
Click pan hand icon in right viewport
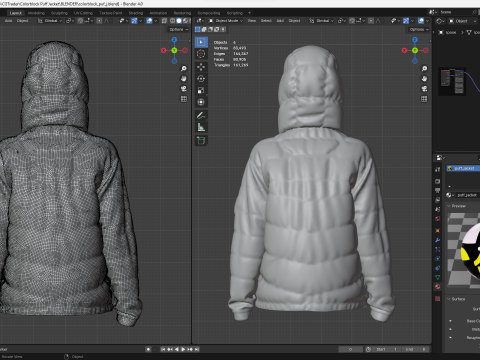click(424, 79)
